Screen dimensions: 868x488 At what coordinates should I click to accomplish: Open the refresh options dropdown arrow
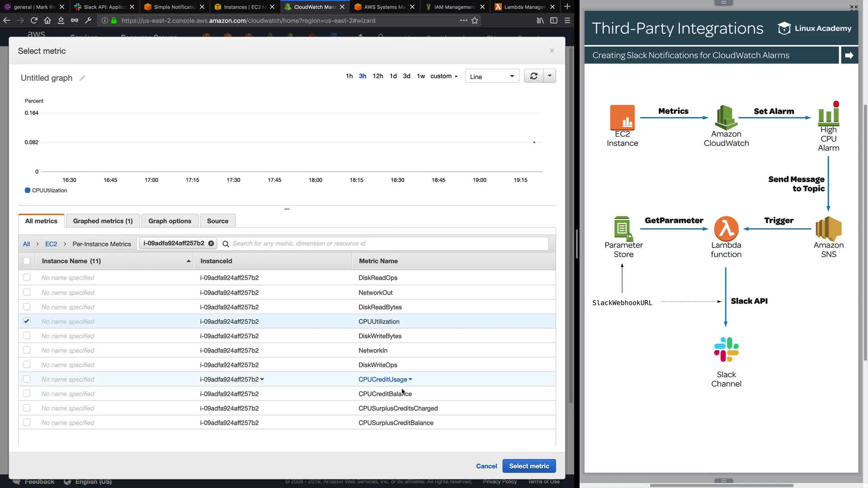[550, 76]
